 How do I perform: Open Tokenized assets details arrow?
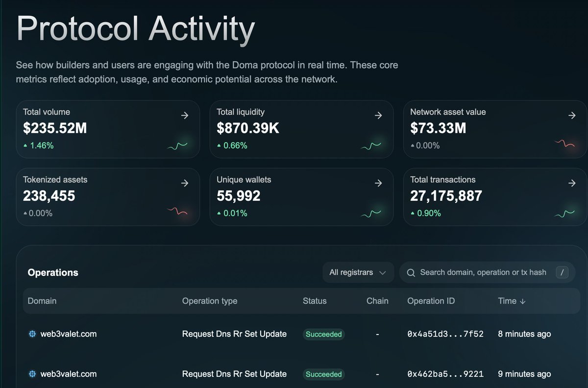(185, 183)
